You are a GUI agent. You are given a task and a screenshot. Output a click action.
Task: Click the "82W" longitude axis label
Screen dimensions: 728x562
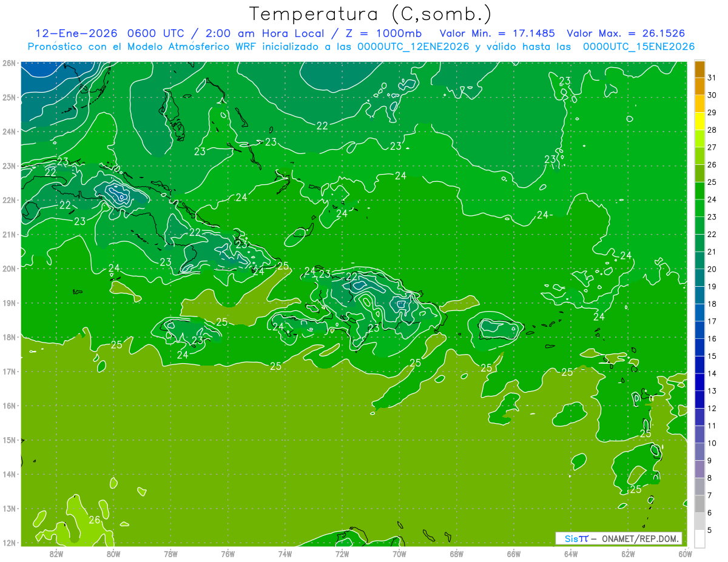[x=56, y=554]
